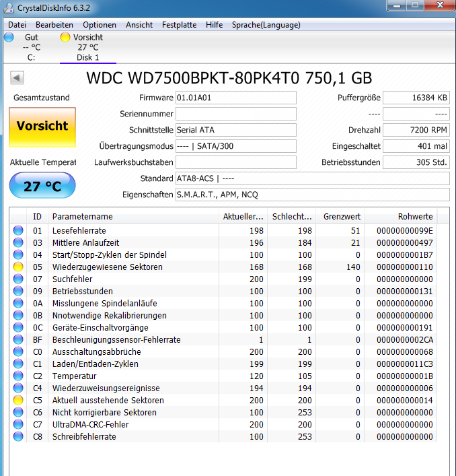Viewport: 456px width, 476px height.
Task: Click the Grenzwert column header
Action: pos(340,216)
